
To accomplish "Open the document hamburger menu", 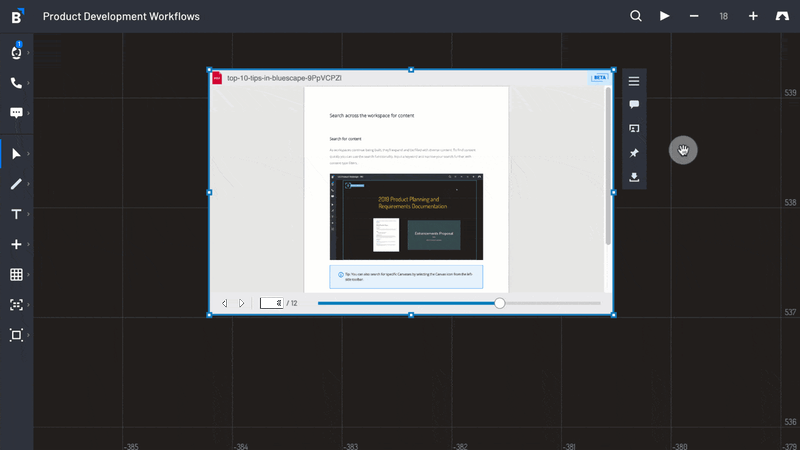I will click(634, 81).
